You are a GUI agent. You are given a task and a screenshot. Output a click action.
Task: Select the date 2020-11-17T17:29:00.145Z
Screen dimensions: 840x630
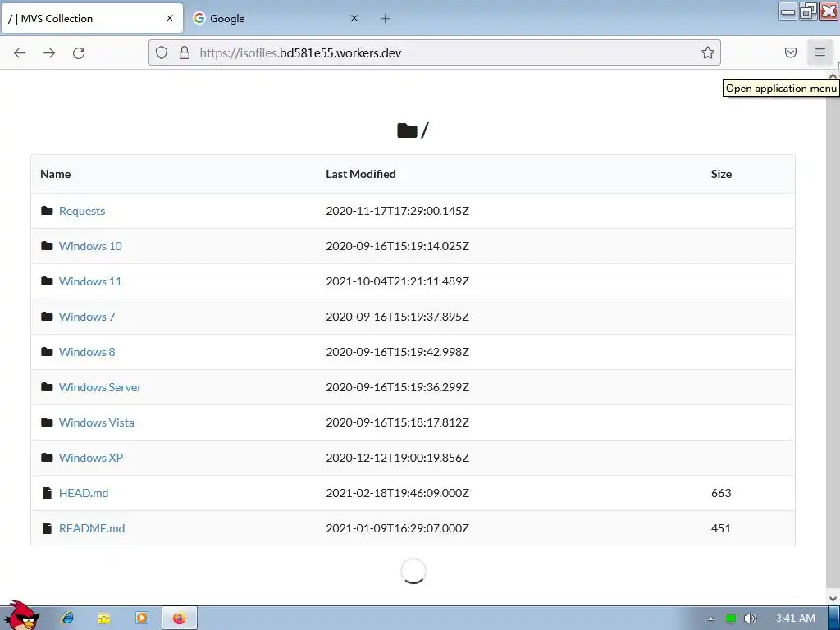pyautogui.click(x=398, y=211)
